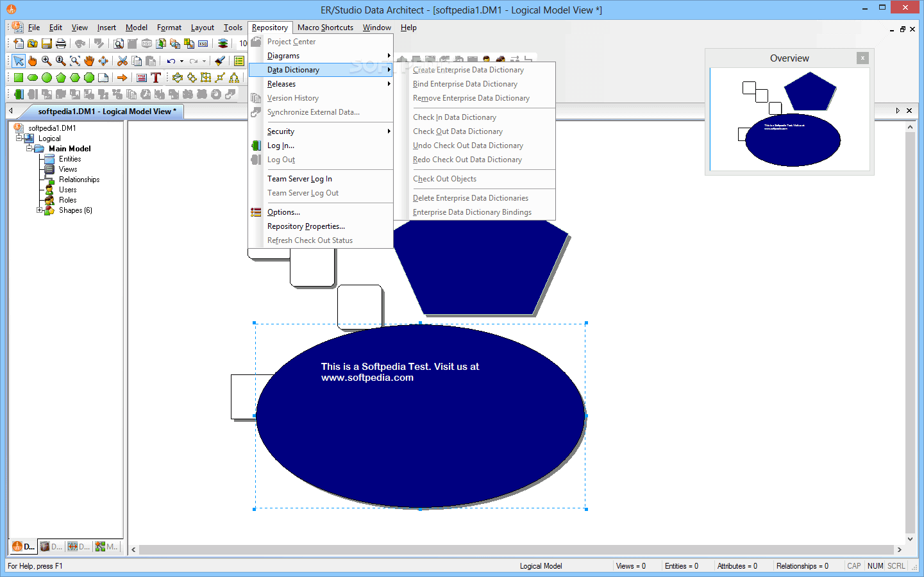This screenshot has width=924, height=577.
Task: Open the Layout menu
Action: pyautogui.click(x=203, y=28)
